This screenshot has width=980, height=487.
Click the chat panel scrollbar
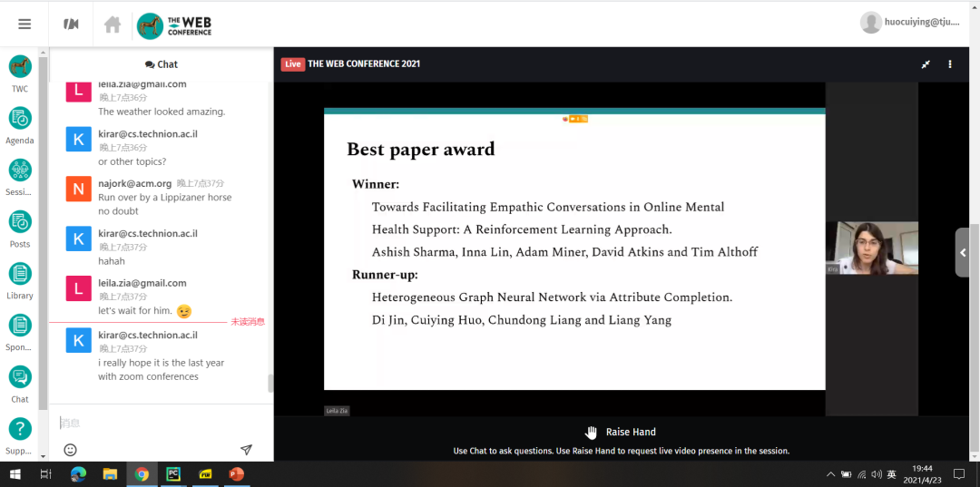coord(270,384)
